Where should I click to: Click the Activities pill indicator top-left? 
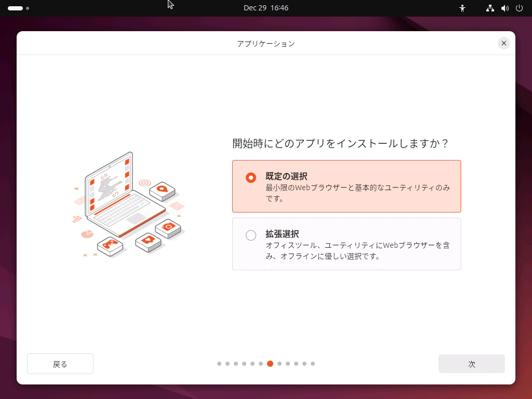tap(15, 8)
